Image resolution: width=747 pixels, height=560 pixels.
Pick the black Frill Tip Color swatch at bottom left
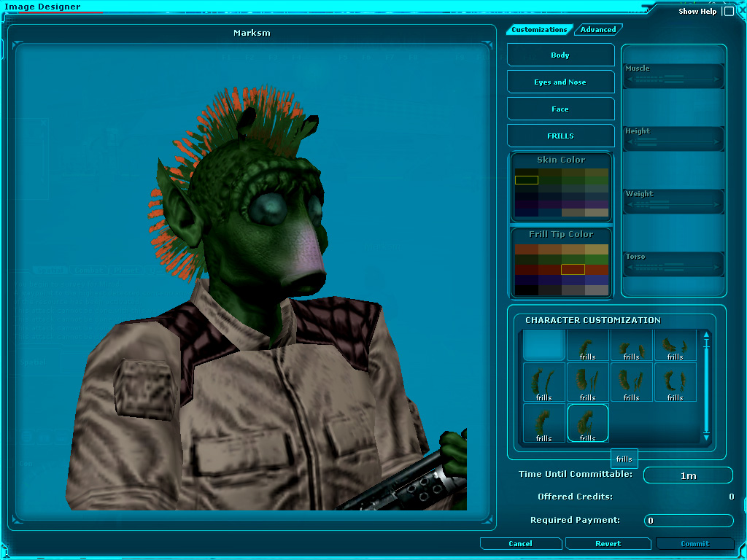527,290
